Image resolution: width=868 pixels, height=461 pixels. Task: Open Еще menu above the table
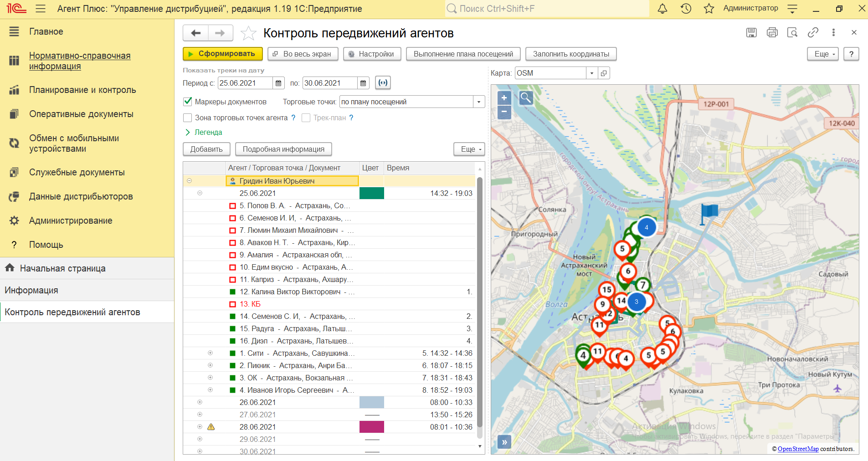[469, 149]
